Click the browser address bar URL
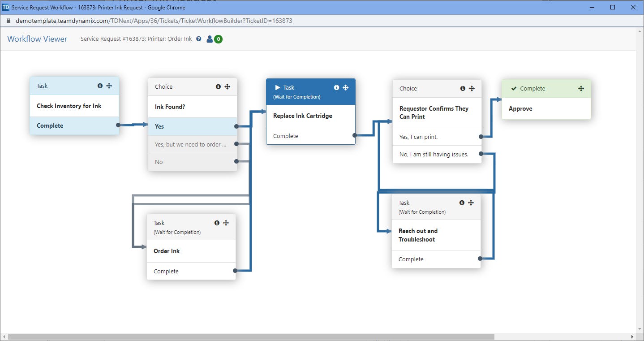This screenshot has width=644, height=341. tap(154, 21)
